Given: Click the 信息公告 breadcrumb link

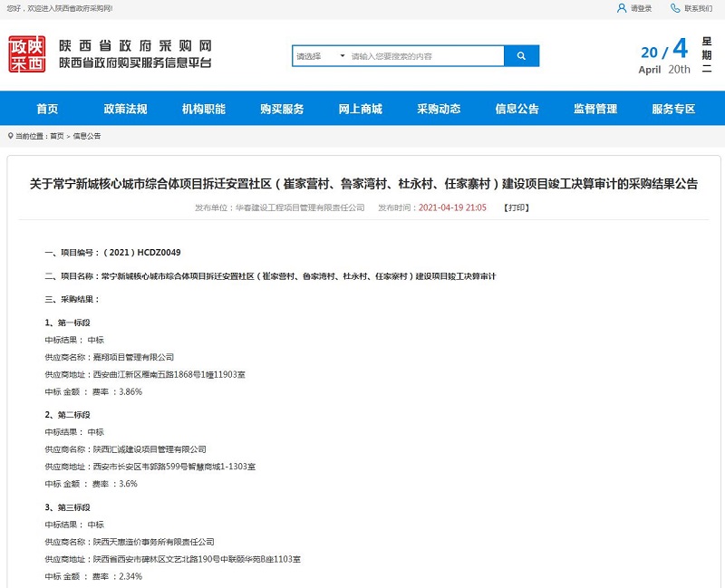Looking at the screenshot, I should point(87,136).
